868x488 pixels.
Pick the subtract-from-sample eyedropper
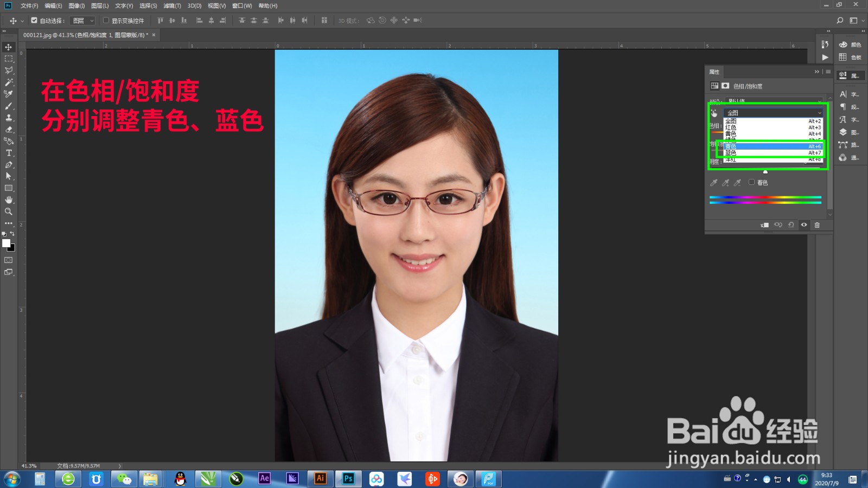[x=738, y=183]
